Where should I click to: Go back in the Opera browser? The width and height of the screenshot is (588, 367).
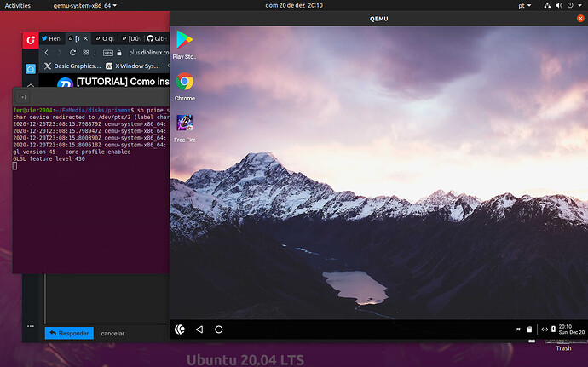tap(47, 53)
